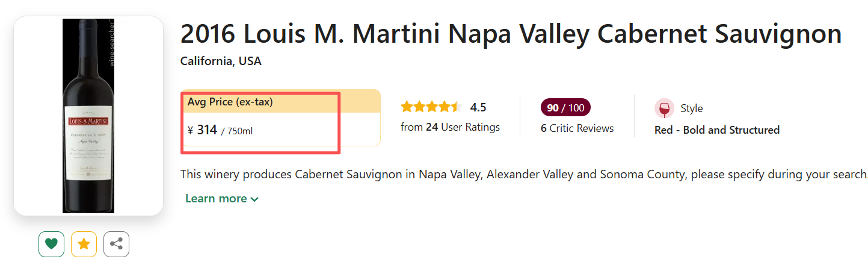Click the ¥ 314 price value
Image resolution: width=868 pixels, height=262 pixels.
tap(203, 129)
